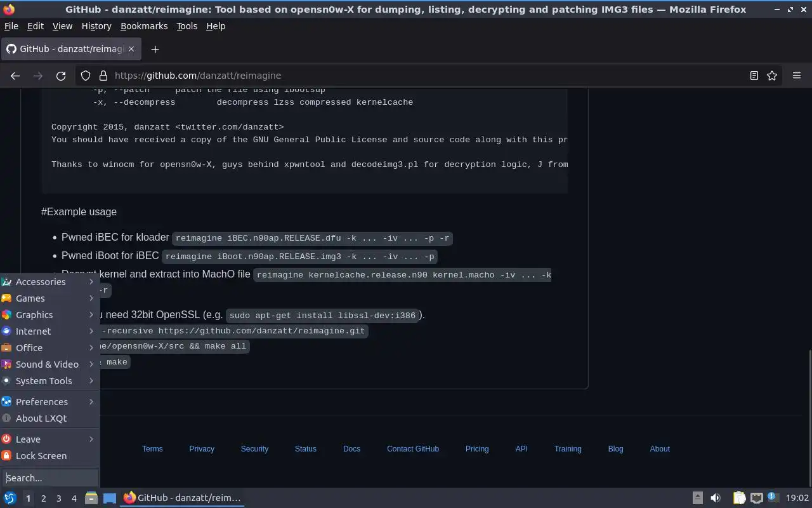Open the file manager from the panel
The height and width of the screenshot is (508, 812).
pyautogui.click(x=91, y=498)
